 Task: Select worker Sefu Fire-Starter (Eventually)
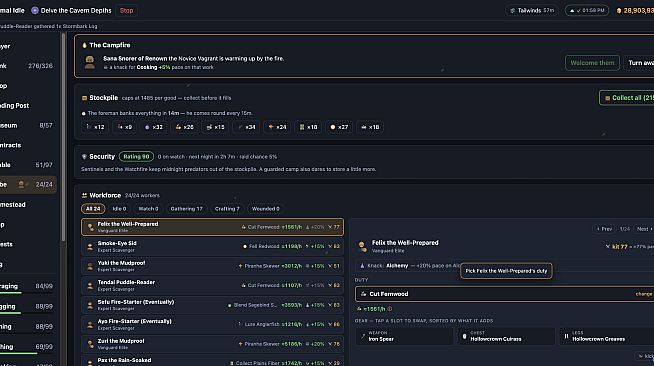pos(212,305)
